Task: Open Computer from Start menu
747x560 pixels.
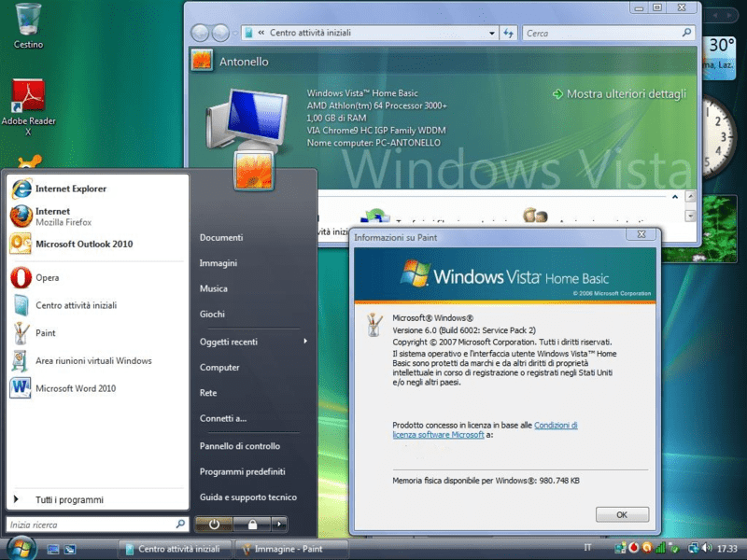Action: 219,367
